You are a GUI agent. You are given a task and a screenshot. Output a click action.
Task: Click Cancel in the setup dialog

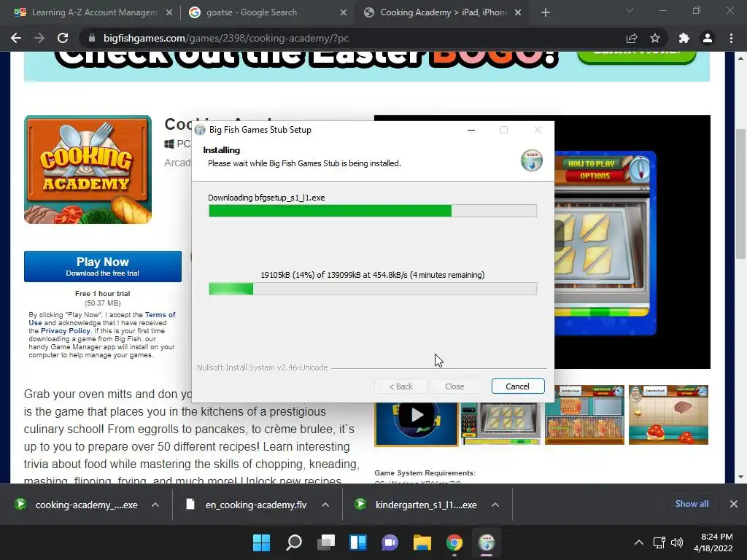517,386
